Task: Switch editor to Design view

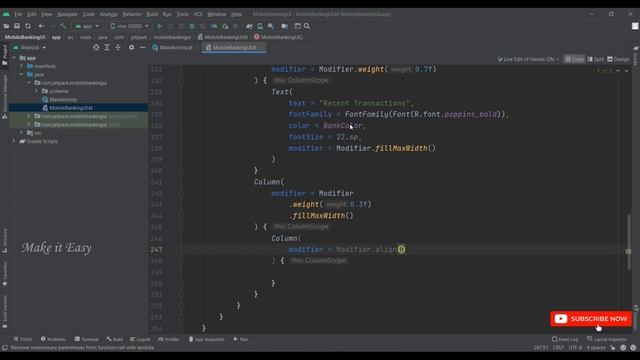Action: (618, 59)
